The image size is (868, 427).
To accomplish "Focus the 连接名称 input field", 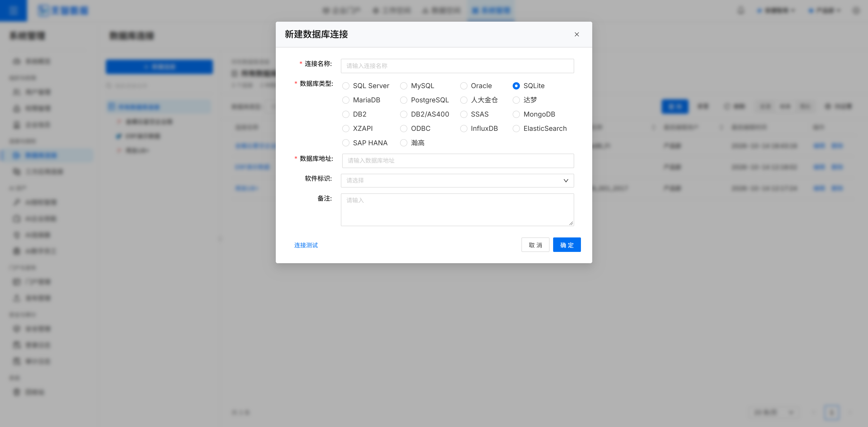I will (x=457, y=66).
